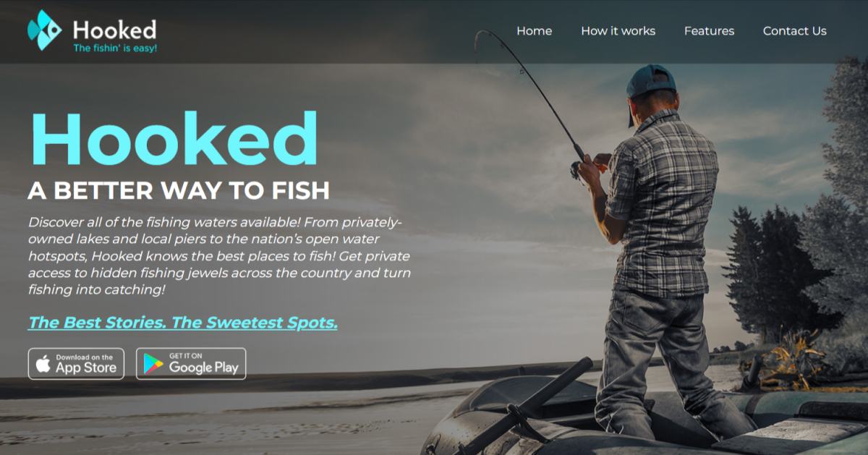868x455 pixels.
Task: Select Contact Us in navigation
Action: tap(795, 31)
